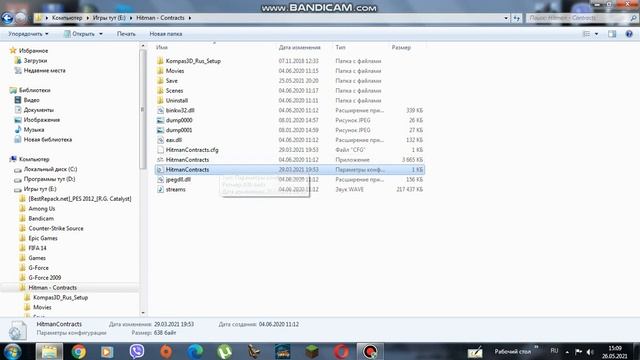Sort by Дата изменения column header

pos(300,47)
